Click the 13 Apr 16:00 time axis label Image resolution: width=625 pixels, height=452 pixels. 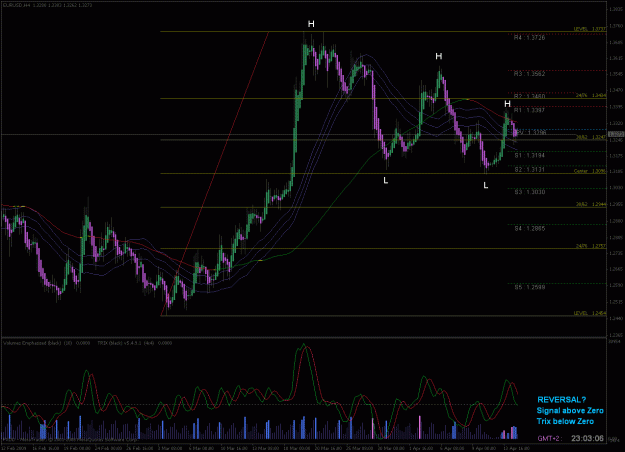coord(517,448)
